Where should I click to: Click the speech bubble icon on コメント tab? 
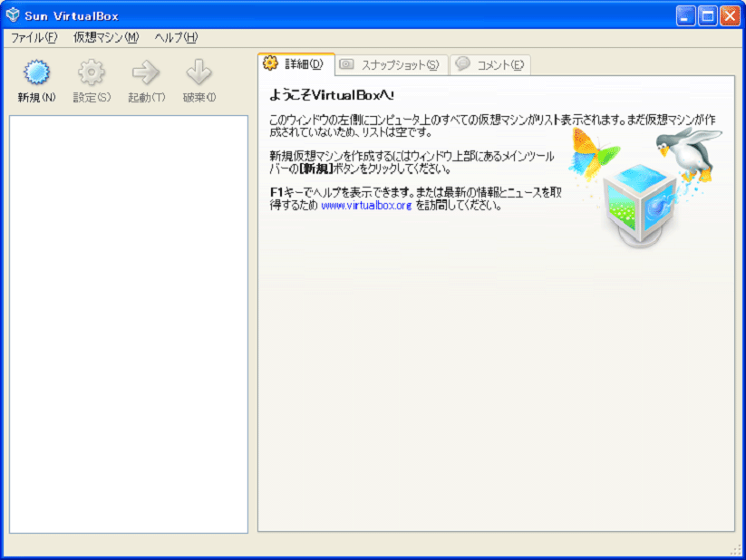[x=462, y=63]
